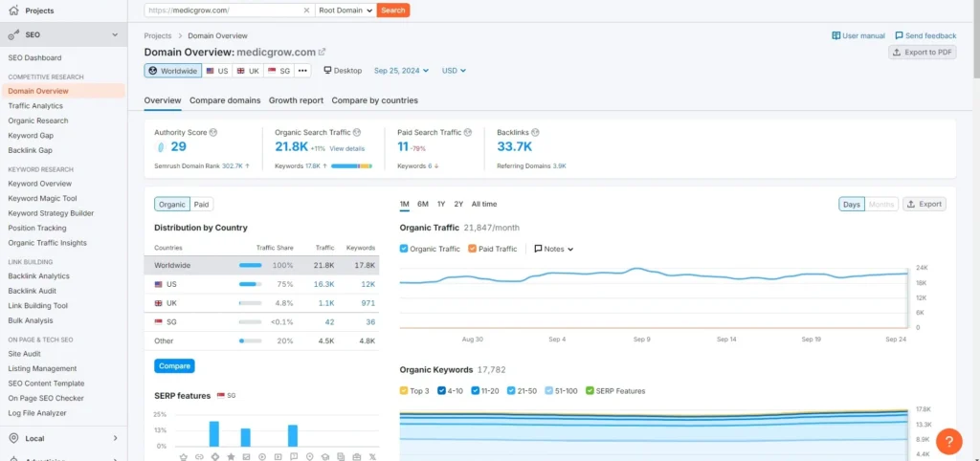Switch to Compare by countries tab

(375, 99)
